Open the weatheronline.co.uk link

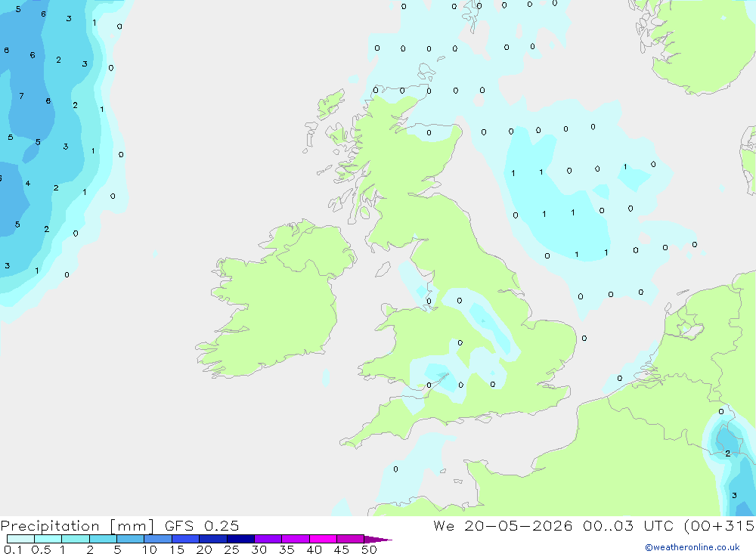click(692, 547)
